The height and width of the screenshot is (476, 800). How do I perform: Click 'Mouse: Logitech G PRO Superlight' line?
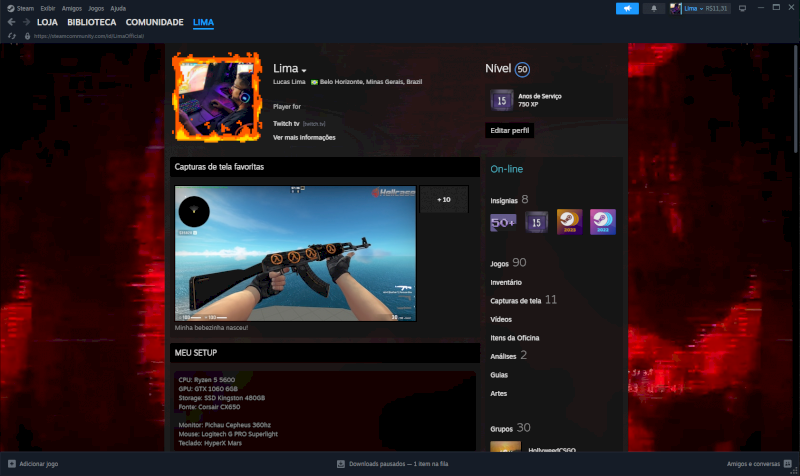point(228,434)
